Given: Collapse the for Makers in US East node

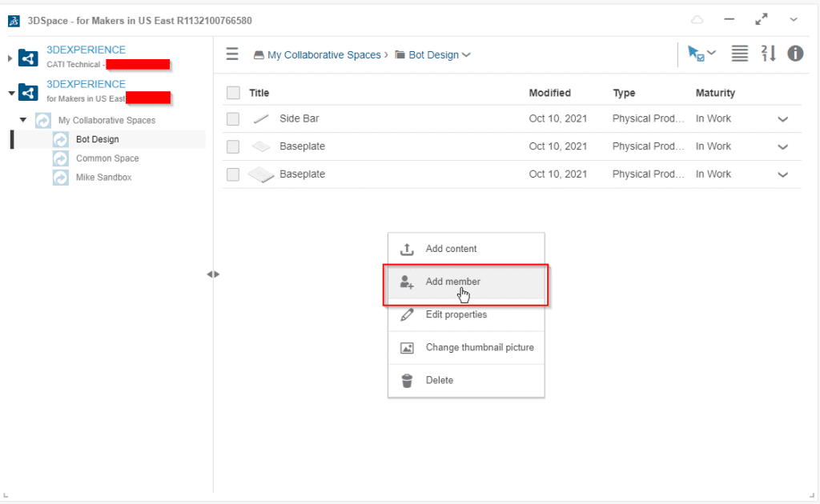Looking at the screenshot, I should (x=11, y=93).
